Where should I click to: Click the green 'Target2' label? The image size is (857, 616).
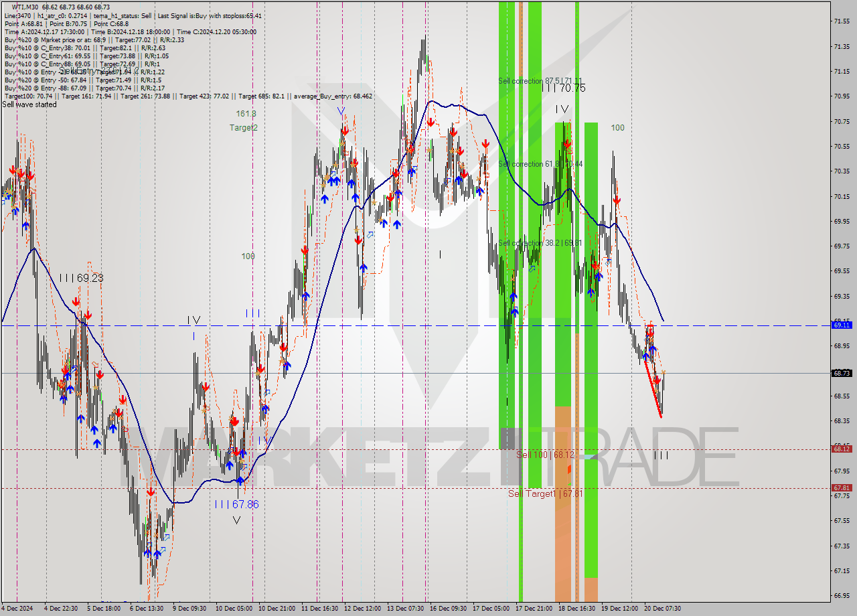(244, 127)
